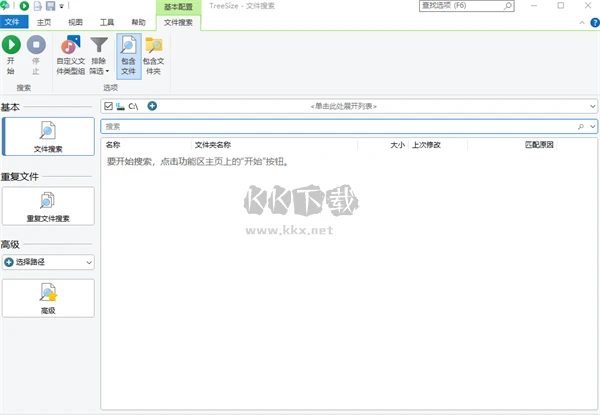This screenshot has width=600, height=415.
Task: Open the 文件 menu tab
Action: (x=13, y=22)
